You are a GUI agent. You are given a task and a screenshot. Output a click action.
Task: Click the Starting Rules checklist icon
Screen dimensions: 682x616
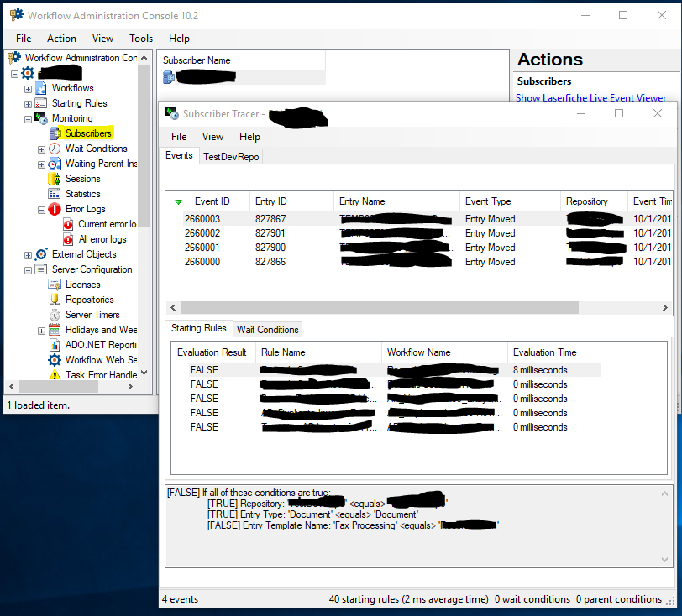pyautogui.click(x=41, y=103)
